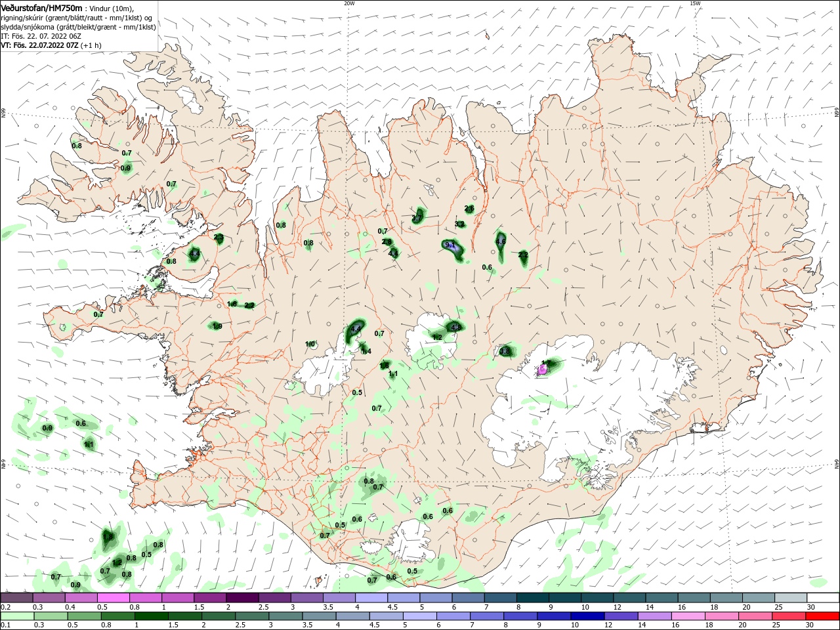Click the 30 label in the bottom legend row
840x630 pixels.
click(810, 625)
